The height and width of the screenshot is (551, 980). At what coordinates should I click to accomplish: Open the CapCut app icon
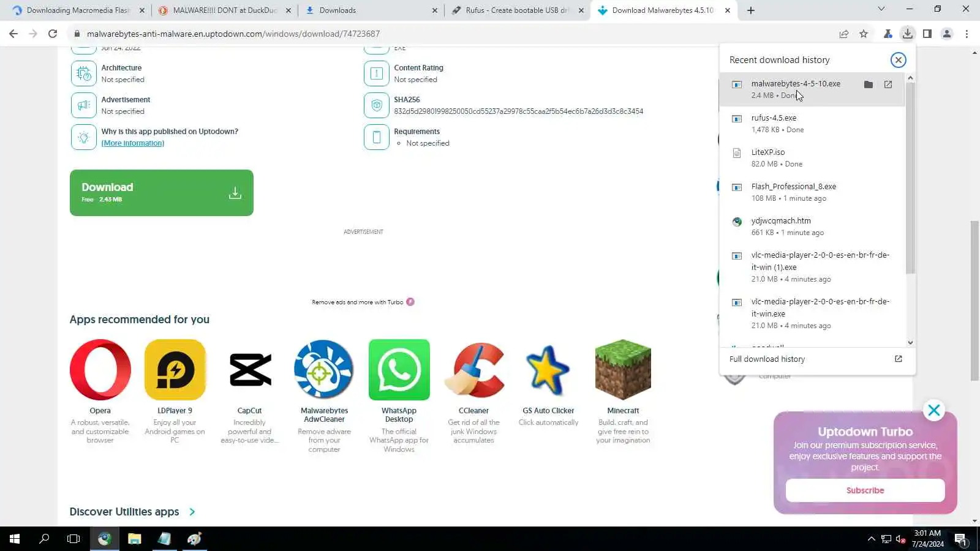click(x=250, y=370)
